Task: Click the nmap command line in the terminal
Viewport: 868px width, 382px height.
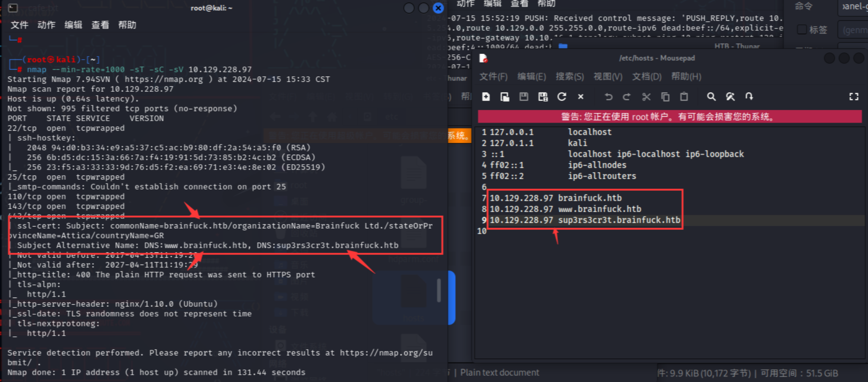Action: tap(139, 70)
